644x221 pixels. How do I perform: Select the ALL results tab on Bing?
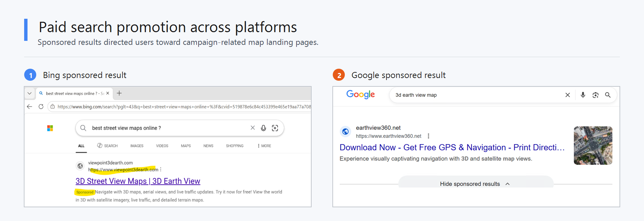point(81,146)
